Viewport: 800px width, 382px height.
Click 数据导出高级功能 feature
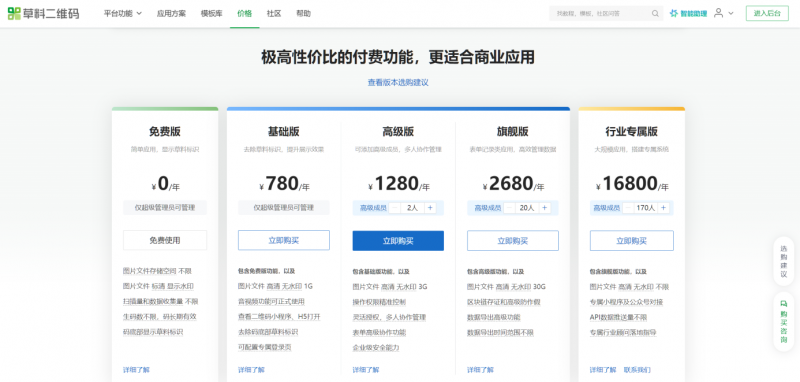click(493, 317)
